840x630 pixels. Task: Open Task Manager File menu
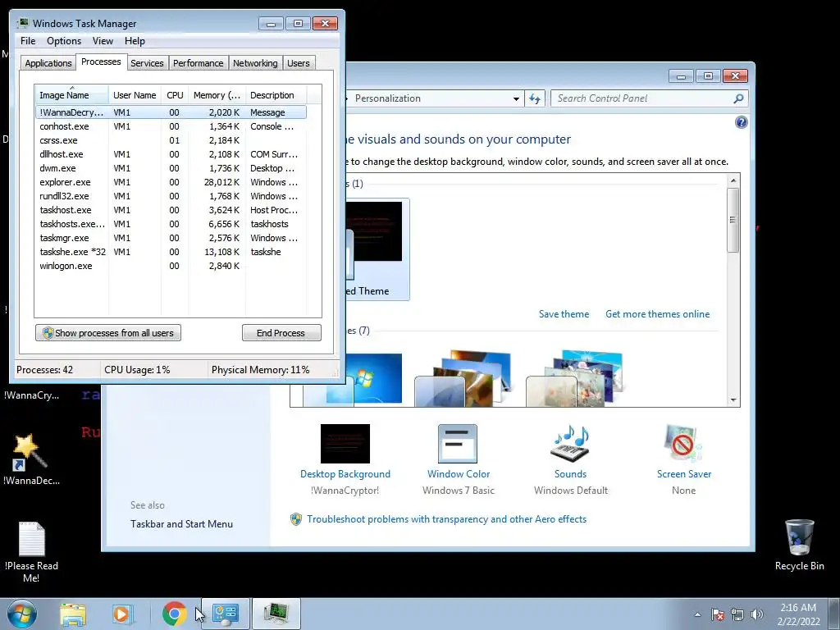point(28,41)
